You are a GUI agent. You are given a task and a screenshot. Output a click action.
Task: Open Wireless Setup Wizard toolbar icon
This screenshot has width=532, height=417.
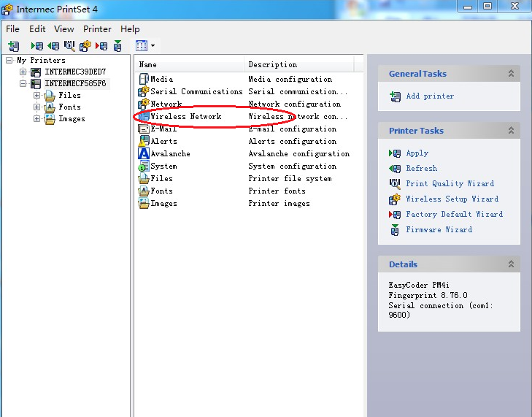85,46
